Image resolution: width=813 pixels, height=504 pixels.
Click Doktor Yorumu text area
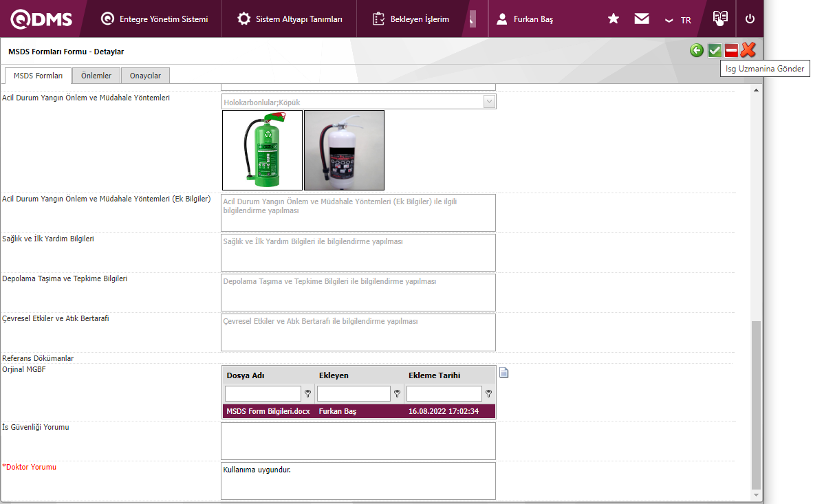pos(358,481)
